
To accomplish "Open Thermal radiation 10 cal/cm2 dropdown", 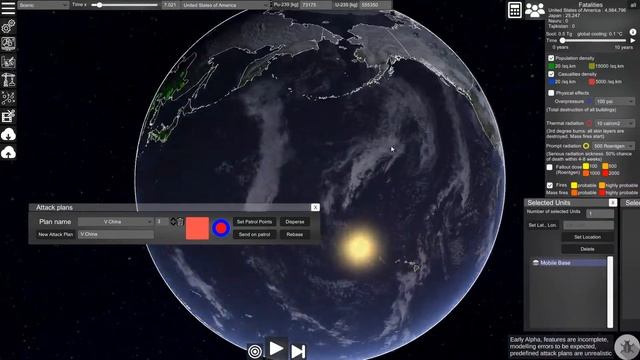I will click(615, 123).
